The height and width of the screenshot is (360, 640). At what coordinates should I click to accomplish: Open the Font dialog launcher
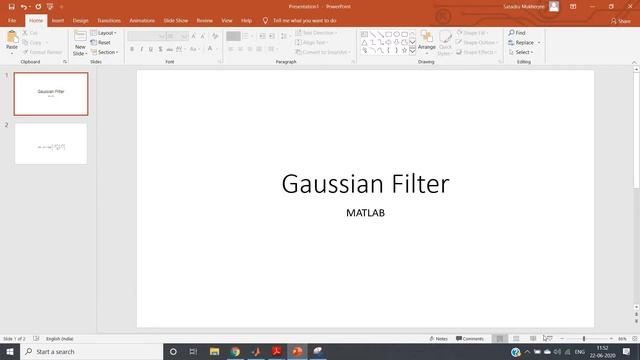coord(220,62)
